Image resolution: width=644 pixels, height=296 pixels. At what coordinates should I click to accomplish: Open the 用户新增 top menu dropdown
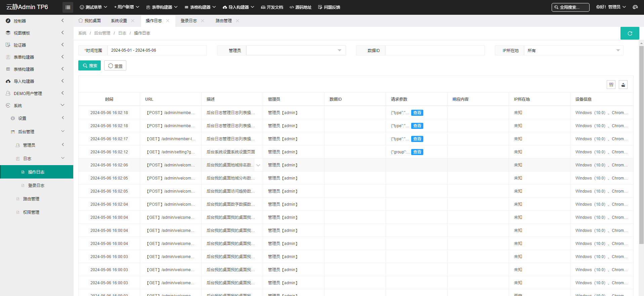[127, 7]
